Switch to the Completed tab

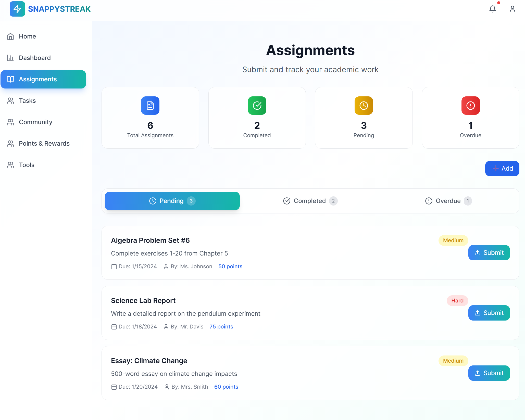(310, 201)
